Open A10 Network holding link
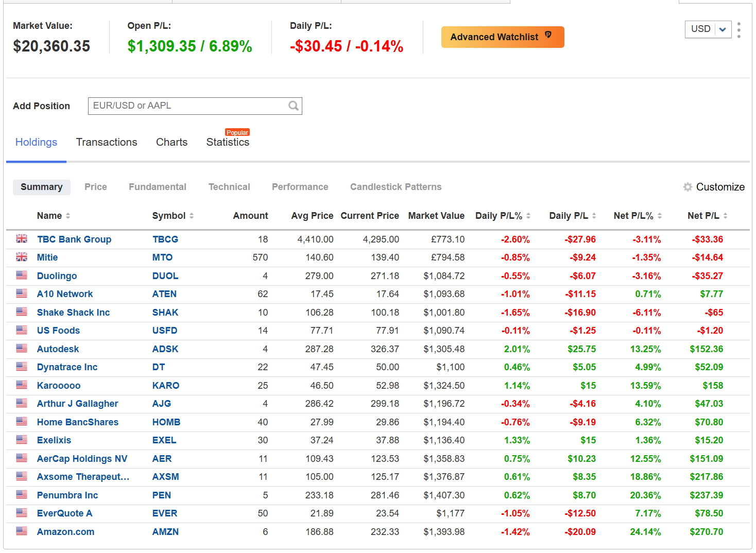This screenshot has height=553, width=756. 65,294
